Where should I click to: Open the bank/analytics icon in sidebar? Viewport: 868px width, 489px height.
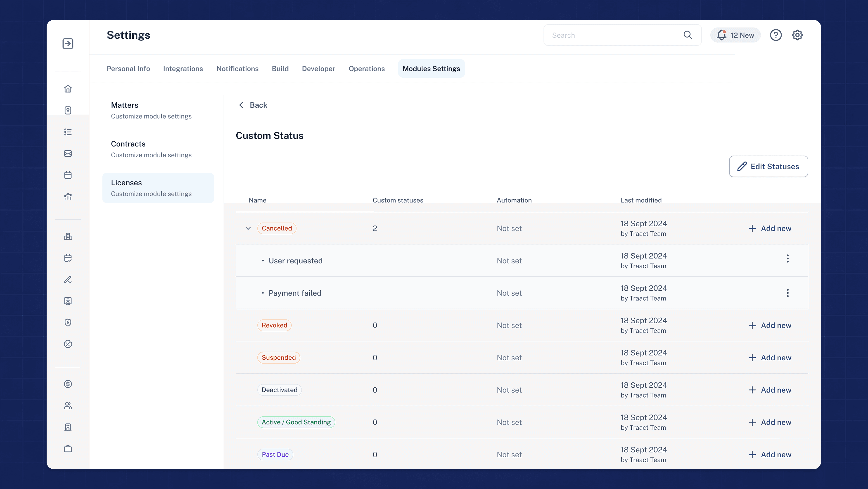68,197
